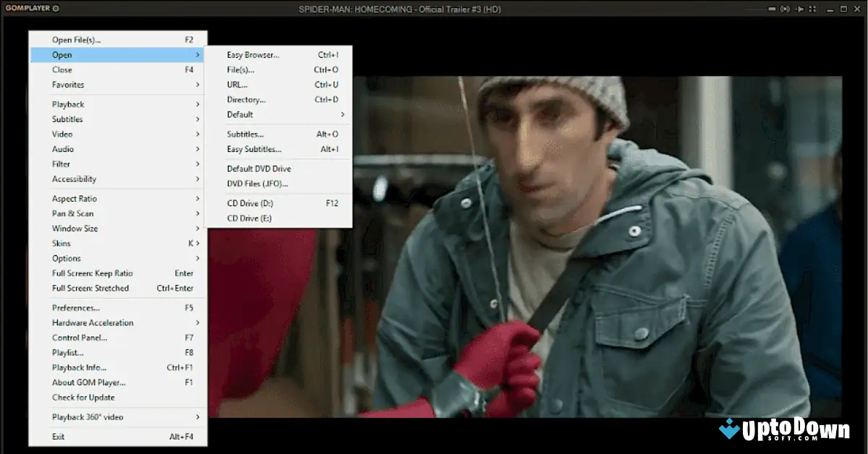Click Exit at the bottom of the menu

pyautogui.click(x=58, y=437)
